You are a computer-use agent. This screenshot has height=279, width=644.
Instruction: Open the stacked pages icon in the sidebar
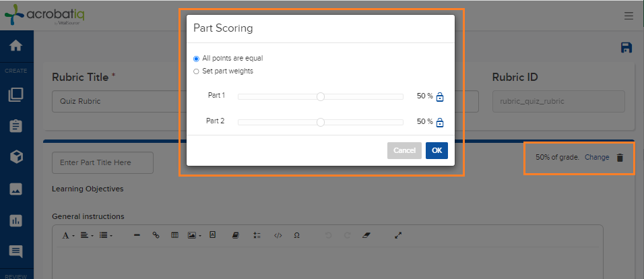pos(16,95)
